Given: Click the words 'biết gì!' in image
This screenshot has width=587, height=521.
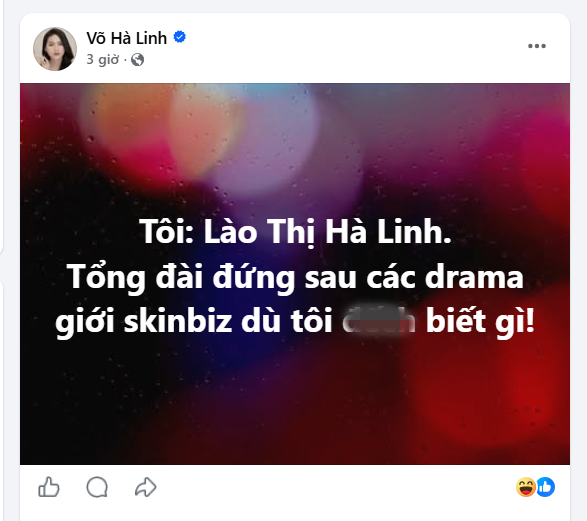Looking at the screenshot, I should [480, 322].
